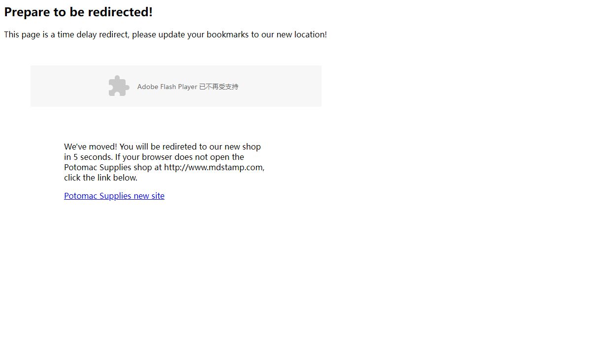Click the Chinese text '已不再受支持'
This screenshot has height=364, width=591.
pyautogui.click(x=219, y=87)
